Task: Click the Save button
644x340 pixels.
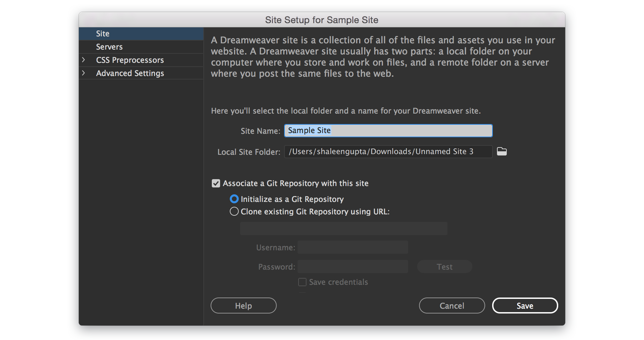Action: 525,305
